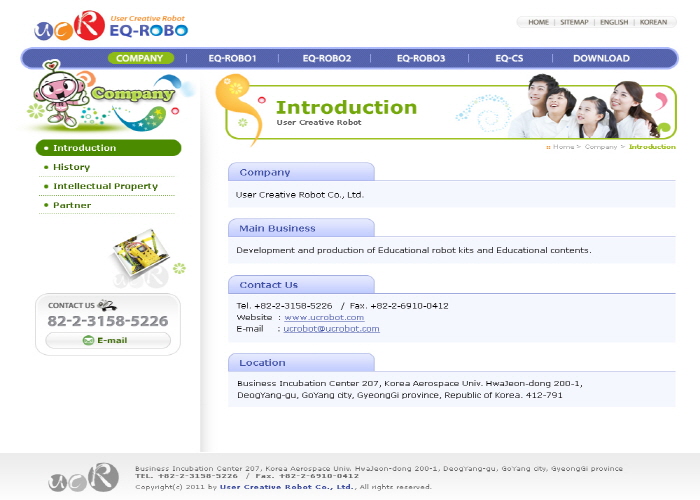Click the UCR EQ-ROBO logo
700x500 pixels.
click(x=111, y=25)
